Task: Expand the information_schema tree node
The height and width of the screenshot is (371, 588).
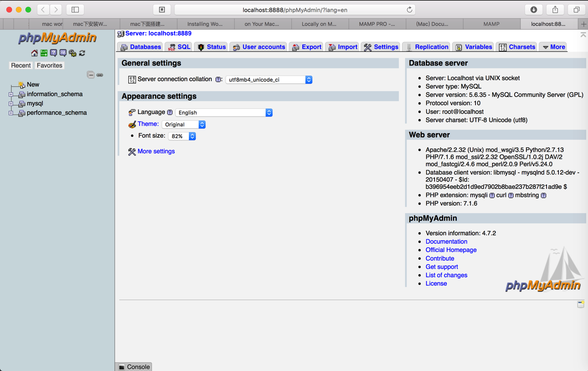Action: [11, 94]
